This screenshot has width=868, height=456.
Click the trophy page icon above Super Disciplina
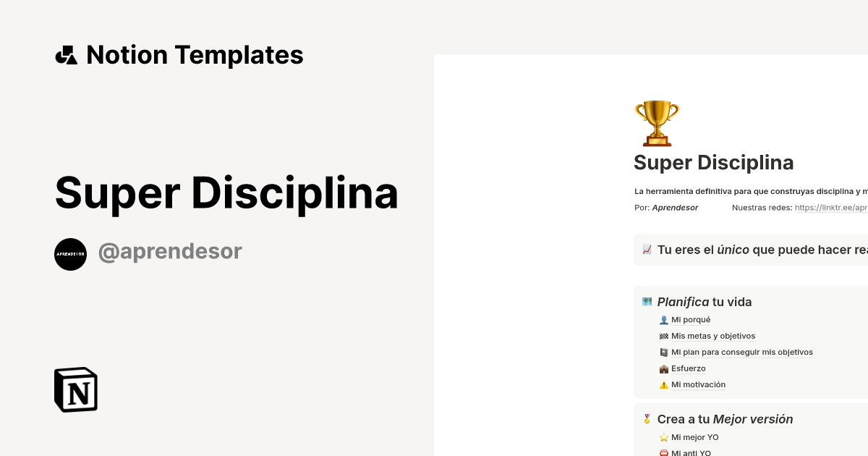[x=657, y=123]
